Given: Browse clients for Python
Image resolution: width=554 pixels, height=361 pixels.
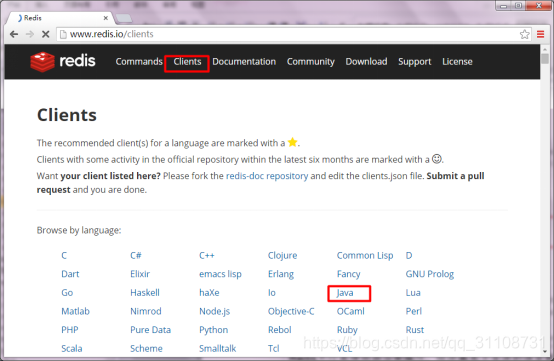Looking at the screenshot, I should (x=213, y=330).
